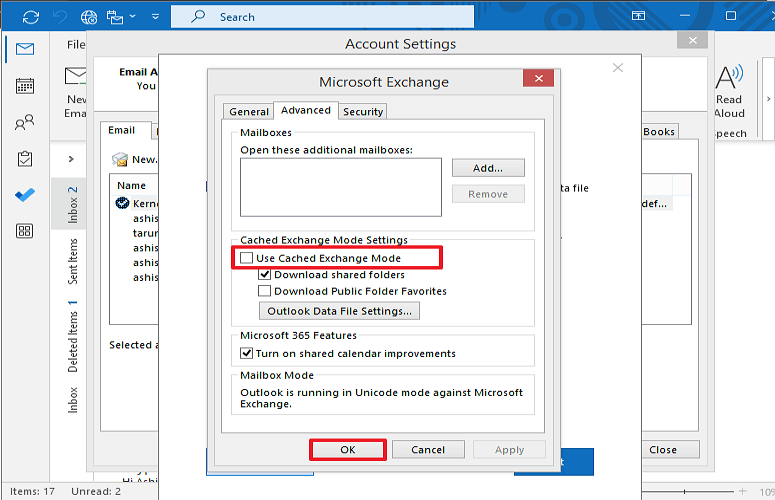Screen dimensions: 775x500
Task: Select Deleted Items in collapsed folder pane
Action: click(x=73, y=336)
